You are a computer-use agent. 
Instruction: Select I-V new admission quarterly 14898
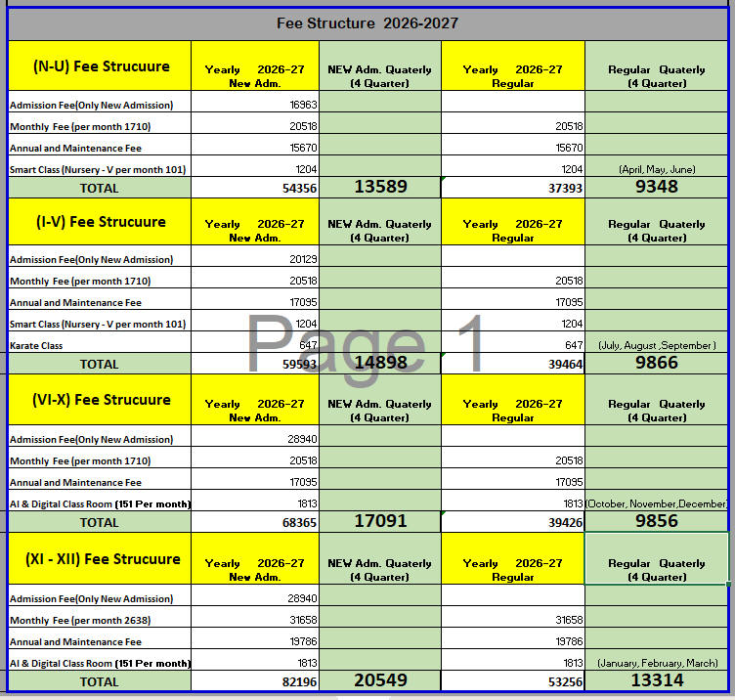point(380,363)
